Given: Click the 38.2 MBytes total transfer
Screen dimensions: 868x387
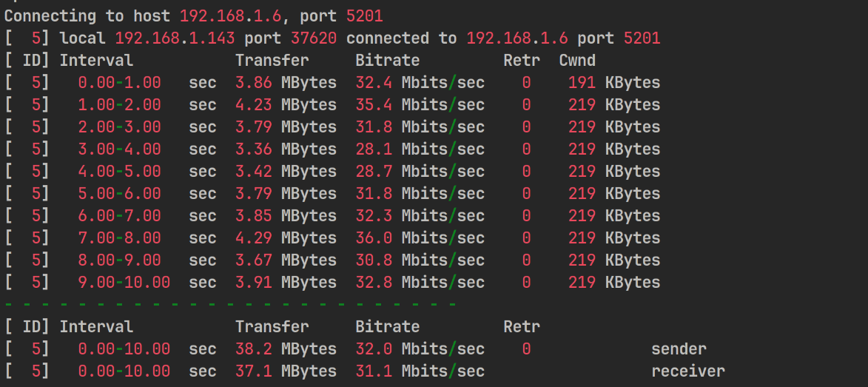Looking at the screenshot, I should 286,349.
